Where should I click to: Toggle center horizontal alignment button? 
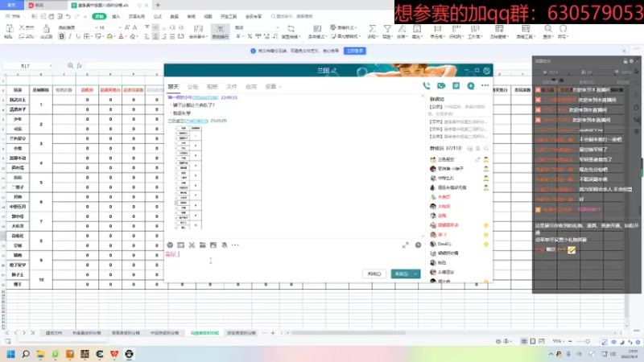coord(155,36)
